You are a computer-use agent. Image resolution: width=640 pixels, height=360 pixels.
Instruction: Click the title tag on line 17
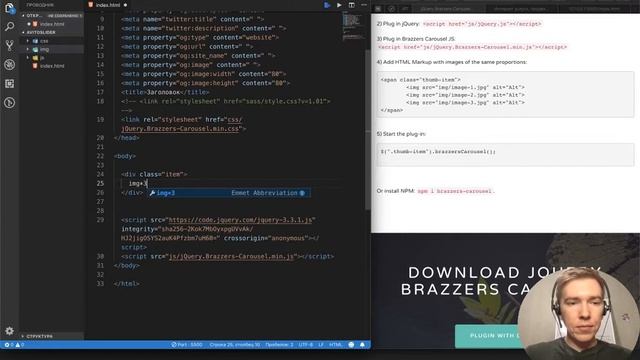[165, 92]
